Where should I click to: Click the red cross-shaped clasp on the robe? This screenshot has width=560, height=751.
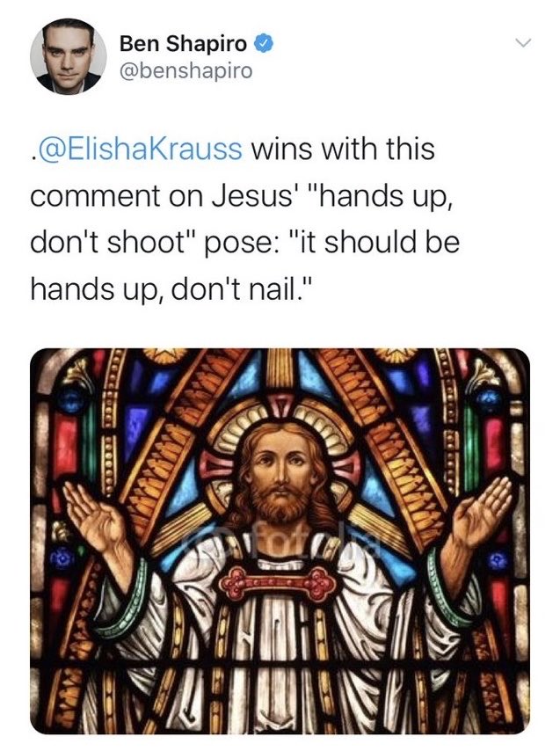(x=278, y=583)
